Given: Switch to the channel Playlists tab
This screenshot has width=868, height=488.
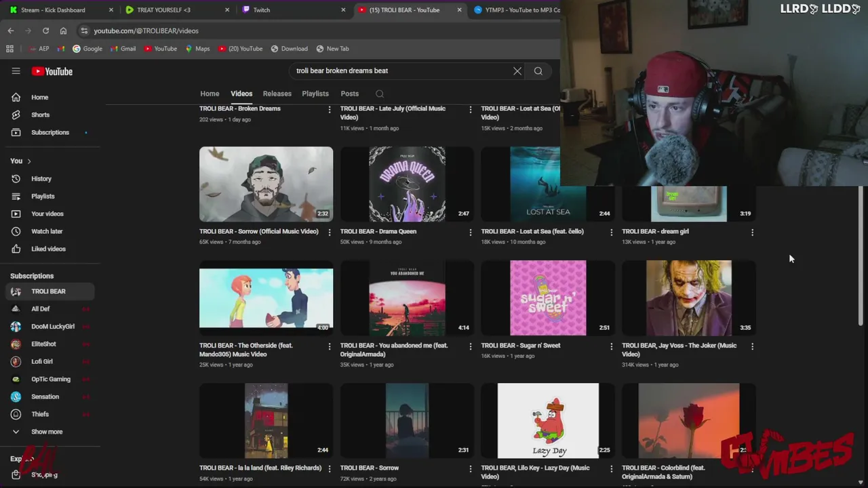Looking at the screenshot, I should pos(315,94).
